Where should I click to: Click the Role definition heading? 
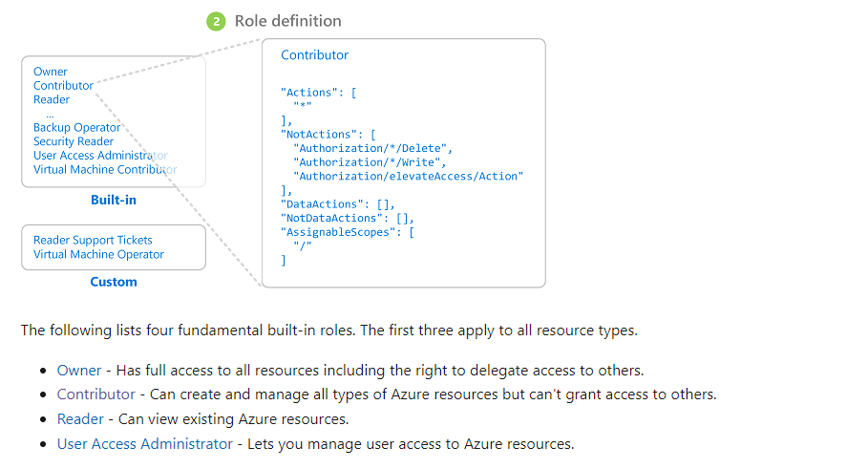point(287,21)
